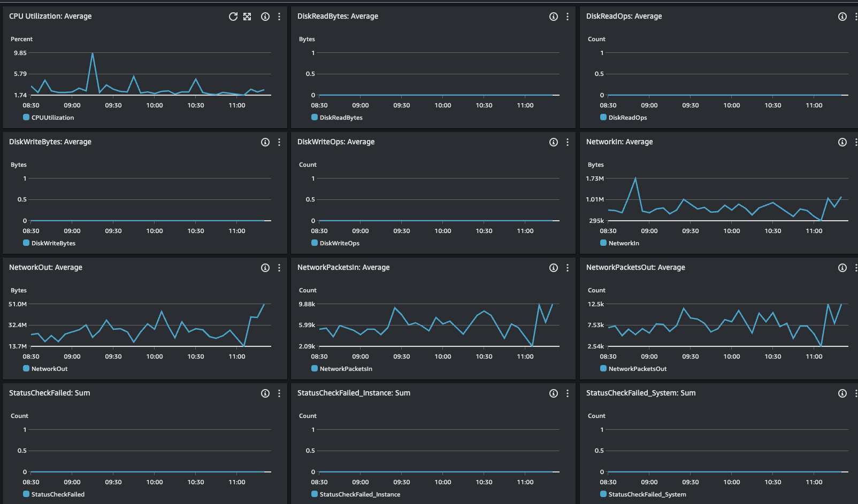Enlarge the CPU Utilization widget to fullscreen
This screenshot has width=858, height=504.
(x=247, y=17)
